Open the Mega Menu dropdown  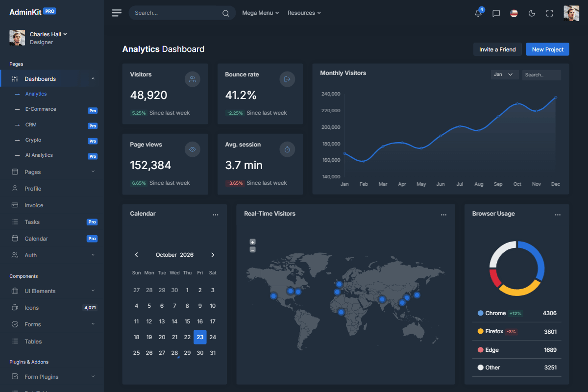[x=260, y=13]
